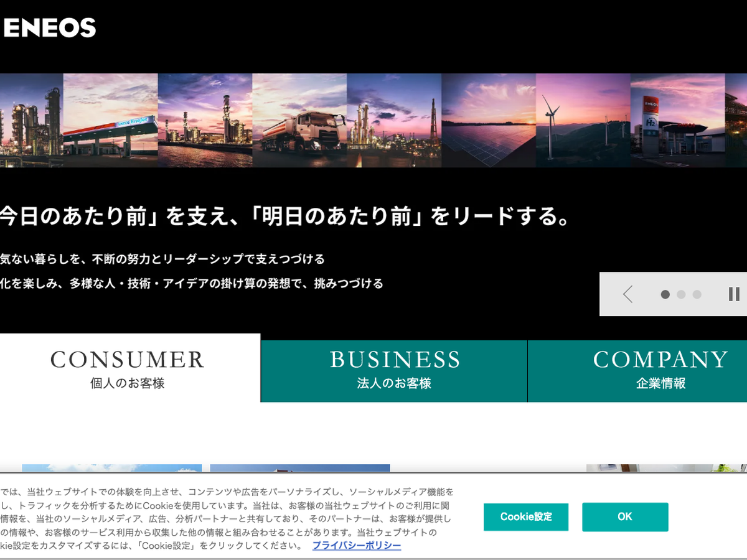Click the first blue-sky card image below tabs
The height and width of the screenshot is (560, 747).
[x=112, y=468]
